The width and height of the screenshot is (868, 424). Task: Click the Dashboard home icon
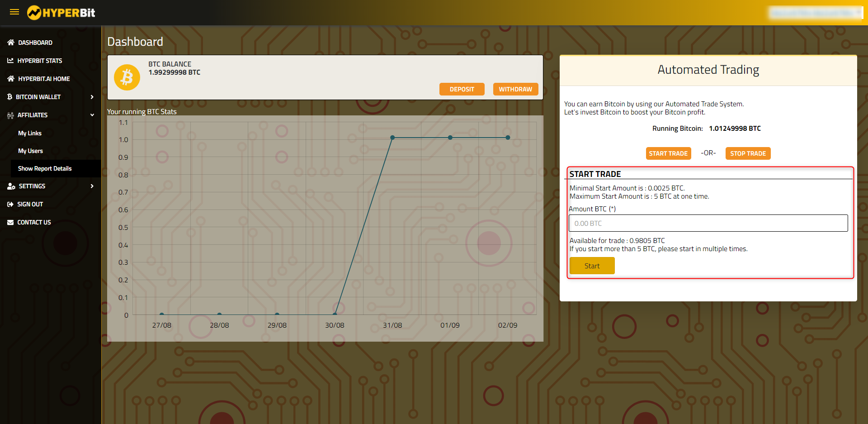[11, 43]
